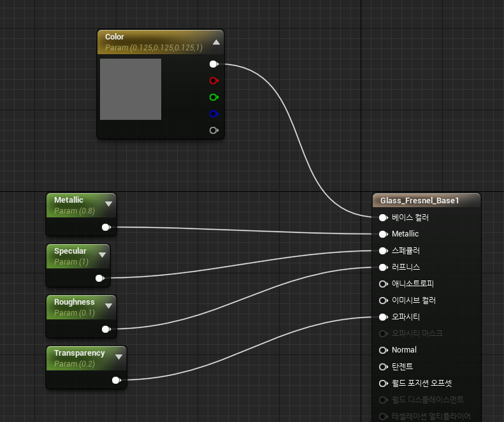The image size is (504, 422).
Task: Click the blue channel output pin on Color node
Action: pyautogui.click(x=213, y=113)
